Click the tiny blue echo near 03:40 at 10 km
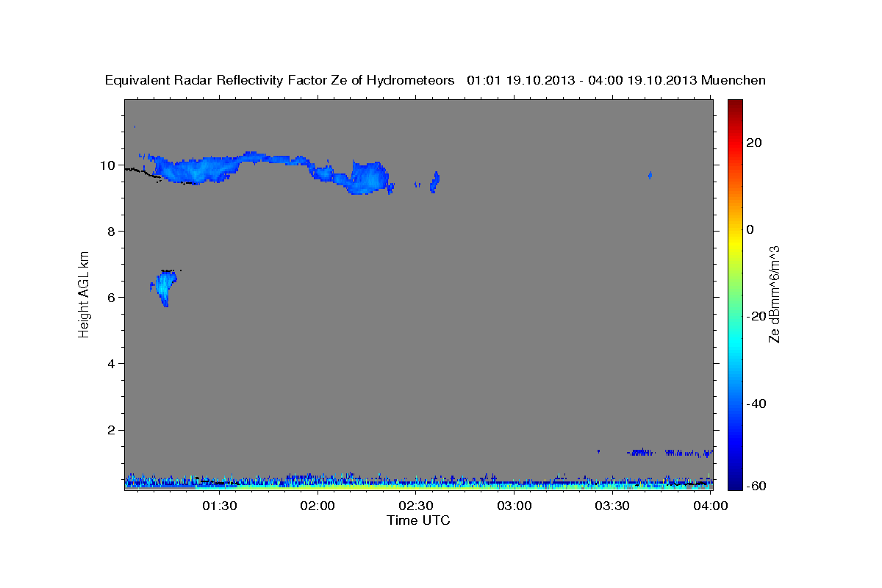Image resolution: width=882 pixels, height=588 pixels. (x=650, y=175)
